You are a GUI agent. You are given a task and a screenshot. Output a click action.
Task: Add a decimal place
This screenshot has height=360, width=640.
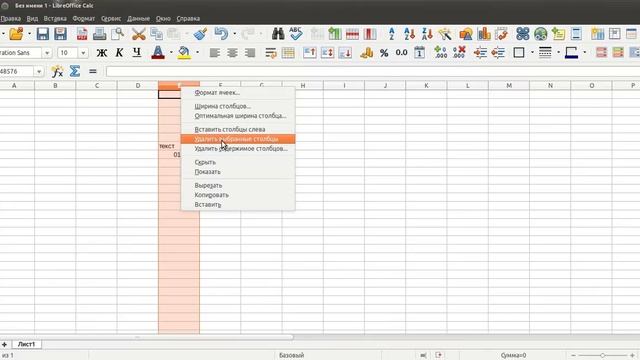pyautogui.click(x=440, y=53)
